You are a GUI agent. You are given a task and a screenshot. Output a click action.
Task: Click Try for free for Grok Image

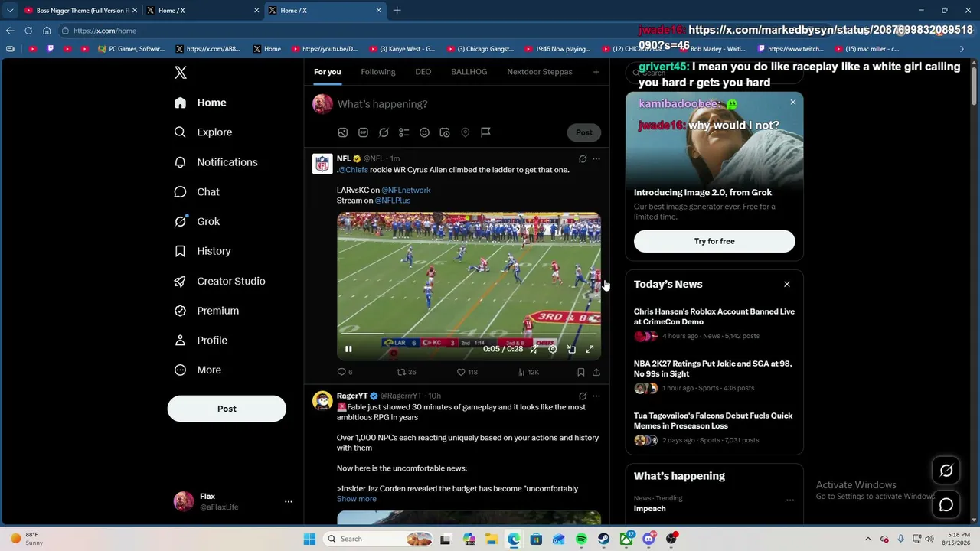pos(714,241)
